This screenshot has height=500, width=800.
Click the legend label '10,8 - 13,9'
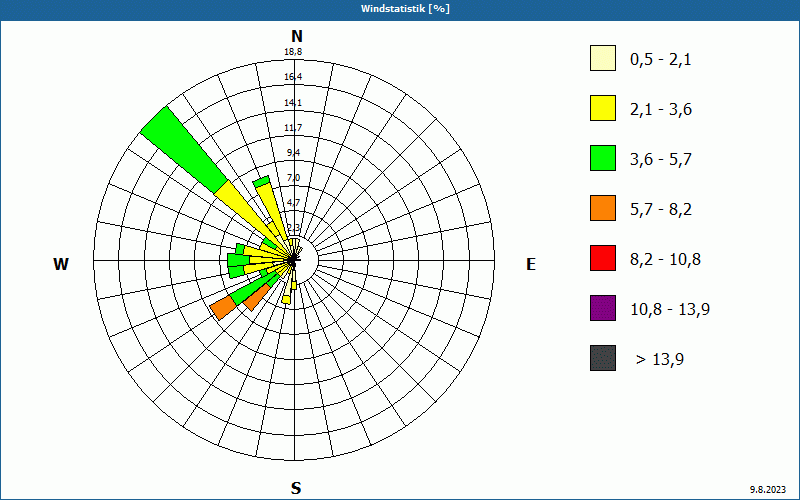pos(670,310)
